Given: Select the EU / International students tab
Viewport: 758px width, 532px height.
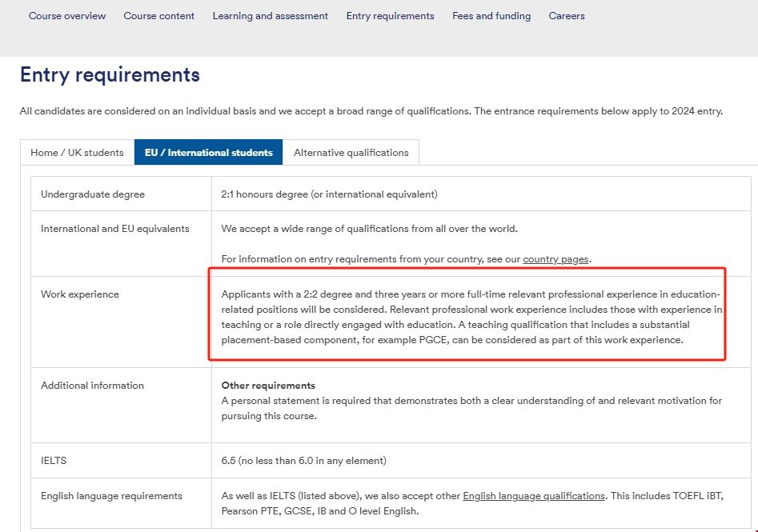Looking at the screenshot, I should click(x=208, y=153).
